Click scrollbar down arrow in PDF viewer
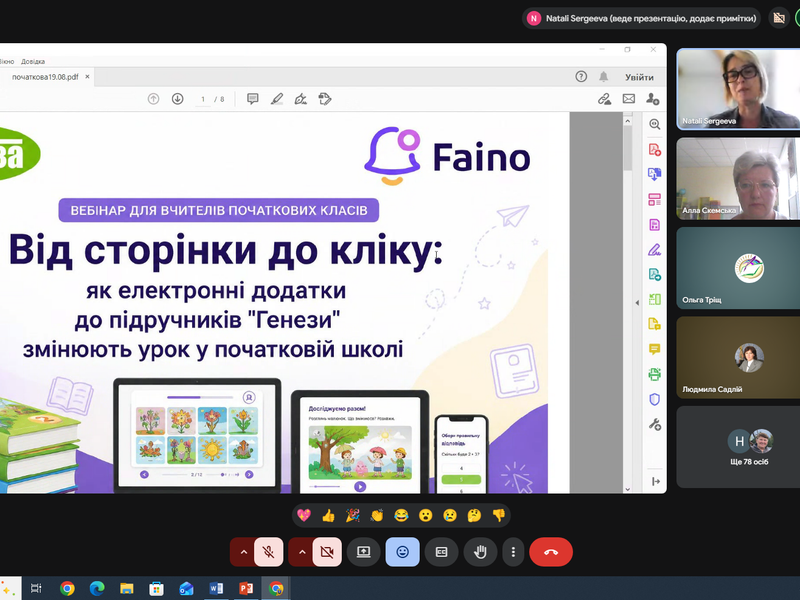Screen dimensions: 800x600 point(628,488)
